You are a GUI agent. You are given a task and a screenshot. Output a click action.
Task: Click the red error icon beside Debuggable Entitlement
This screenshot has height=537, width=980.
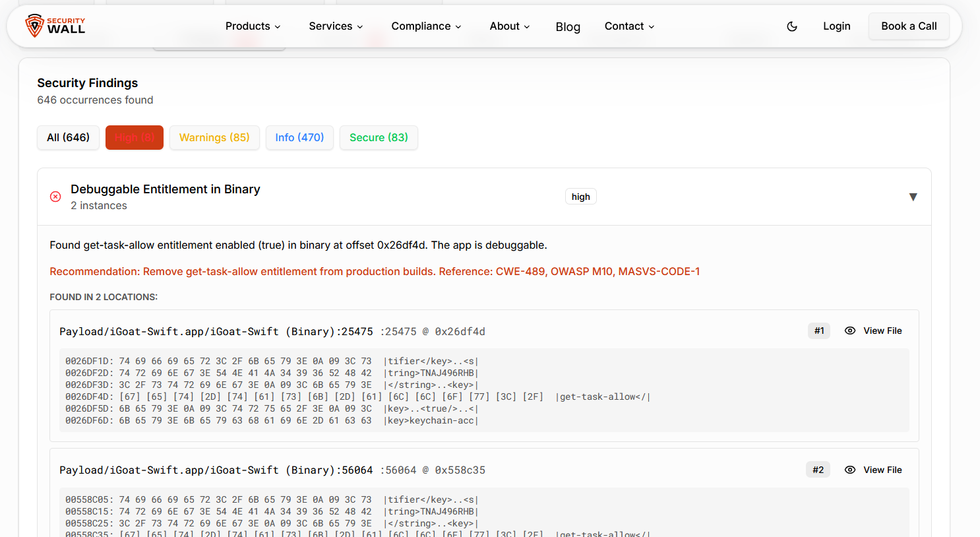[55, 197]
